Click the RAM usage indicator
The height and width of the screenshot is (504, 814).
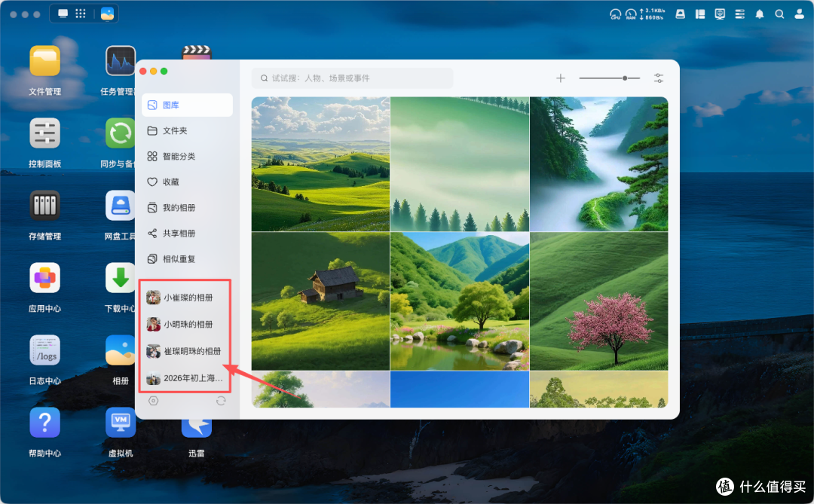click(x=631, y=14)
